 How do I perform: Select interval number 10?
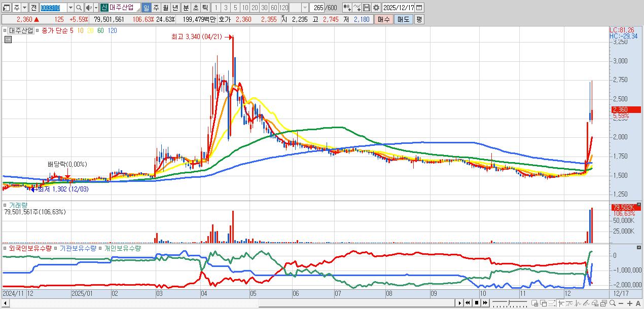245,8
